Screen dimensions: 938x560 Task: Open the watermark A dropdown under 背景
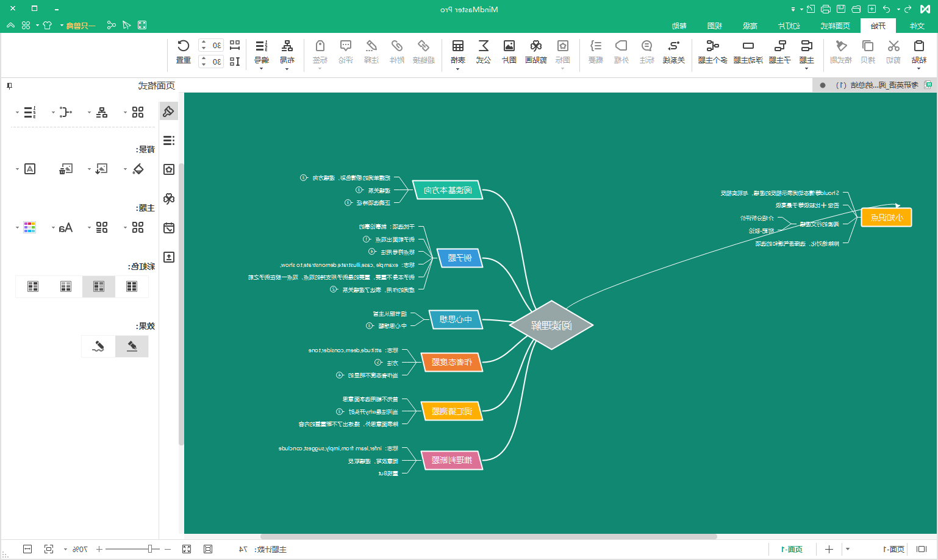pos(17,169)
